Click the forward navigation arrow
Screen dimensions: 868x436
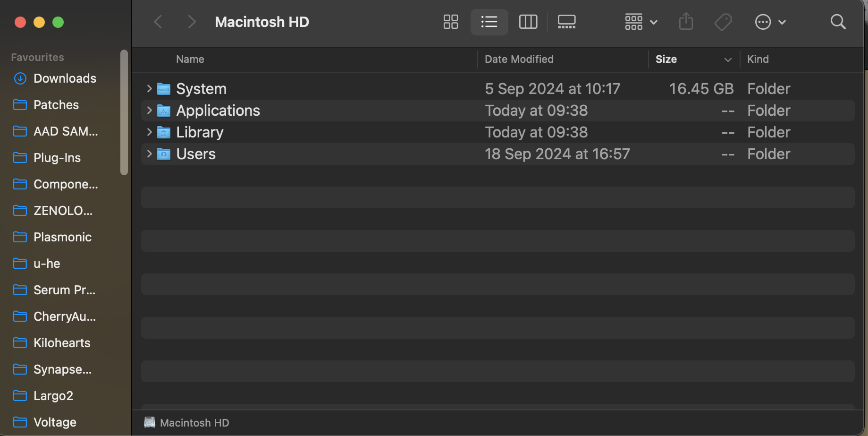click(x=191, y=22)
